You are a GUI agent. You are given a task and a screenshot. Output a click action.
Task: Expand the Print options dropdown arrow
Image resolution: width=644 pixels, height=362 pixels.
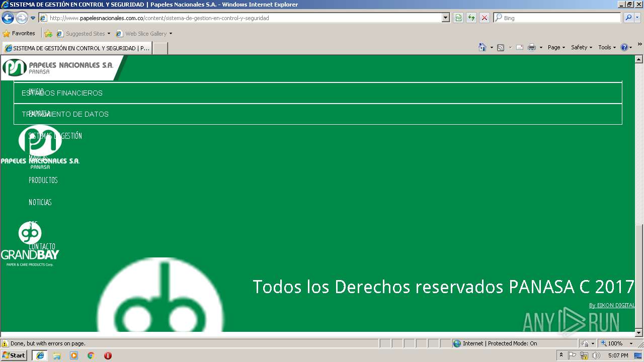pyautogui.click(x=541, y=47)
